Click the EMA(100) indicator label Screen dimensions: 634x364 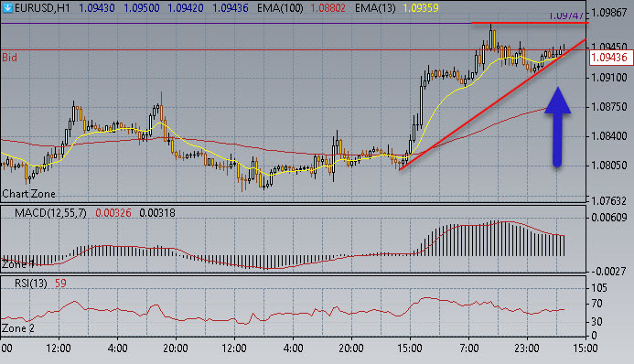click(280, 7)
